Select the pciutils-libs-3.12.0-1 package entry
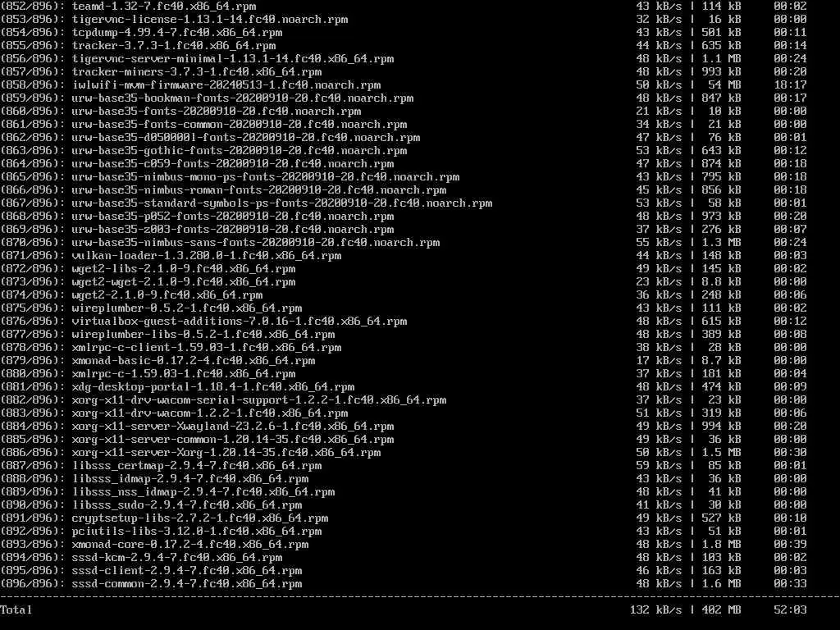The height and width of the screenshot is (630, 840). point(197,532)
